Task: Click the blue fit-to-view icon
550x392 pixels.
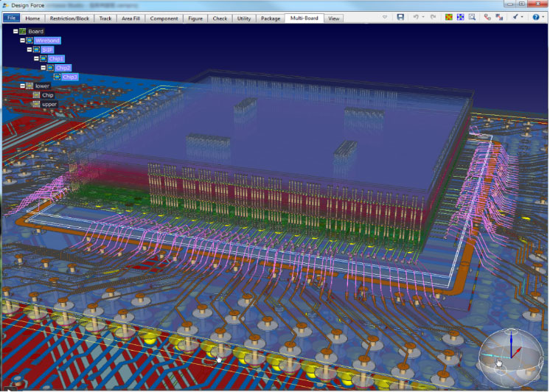Action: tap(461, 17)
